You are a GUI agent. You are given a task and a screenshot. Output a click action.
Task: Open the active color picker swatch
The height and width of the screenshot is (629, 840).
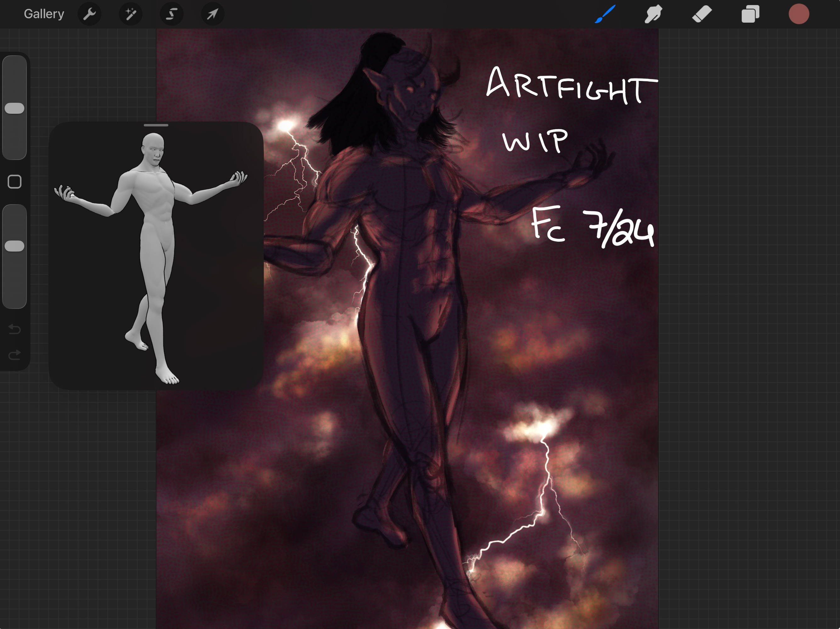click(798, 14)
